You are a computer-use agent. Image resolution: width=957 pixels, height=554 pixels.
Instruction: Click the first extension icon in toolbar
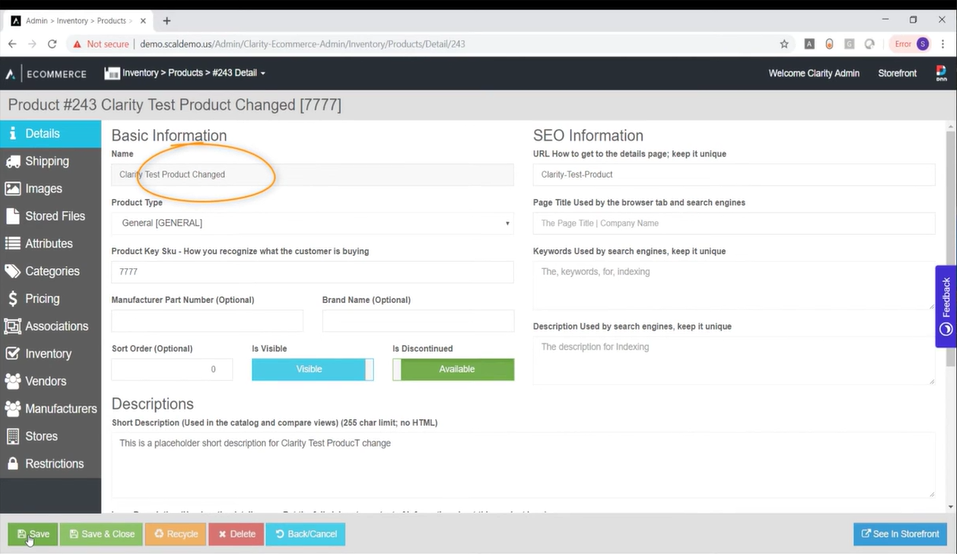809,44
